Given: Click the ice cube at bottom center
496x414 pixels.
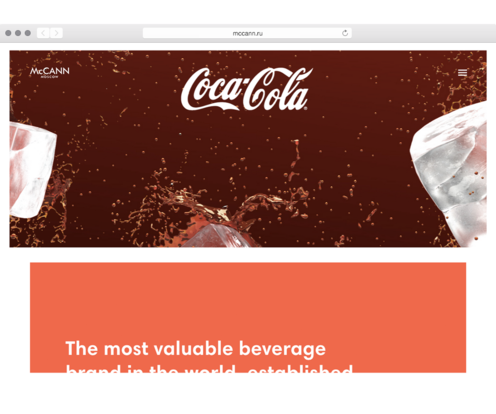Looking at the screenshot, I should (x=218, y=236).
